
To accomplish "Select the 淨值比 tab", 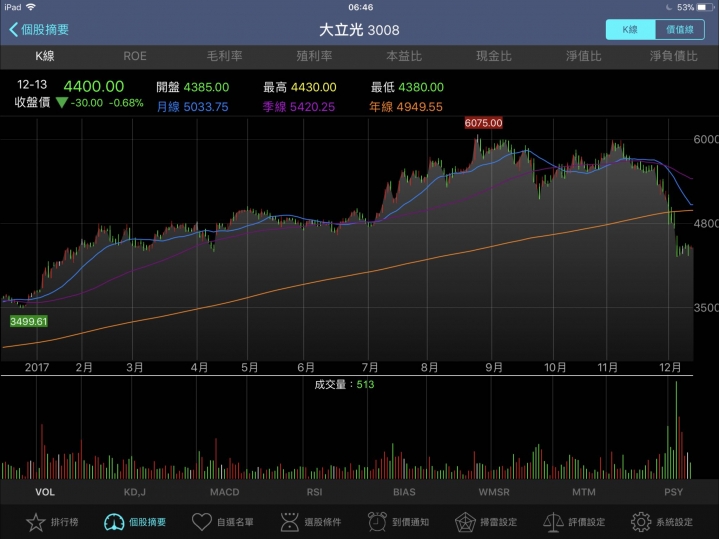I will tap(584, 56).
